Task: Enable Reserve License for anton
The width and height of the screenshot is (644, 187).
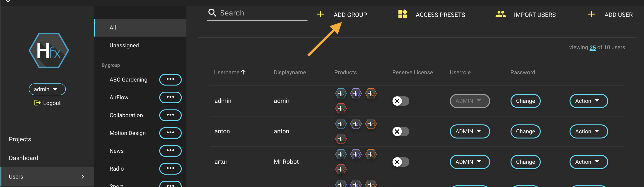Action: pos(400,131)
